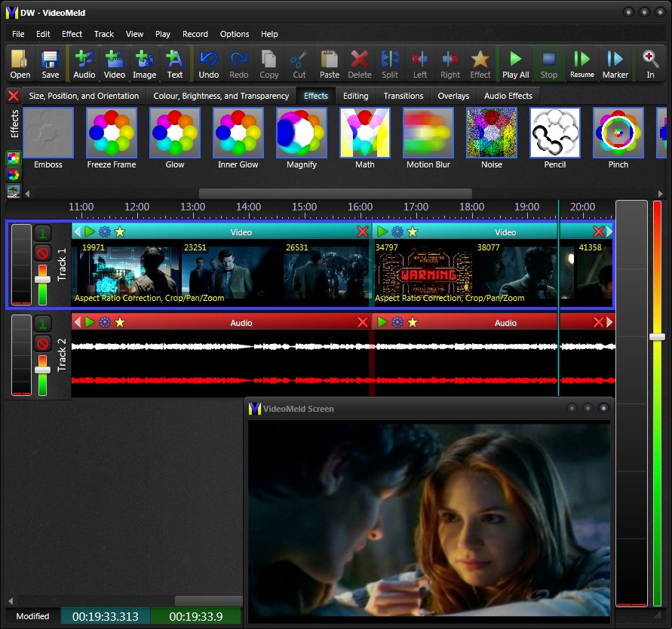
Task: Add an Image clip via toolbar
Action: 144,63
